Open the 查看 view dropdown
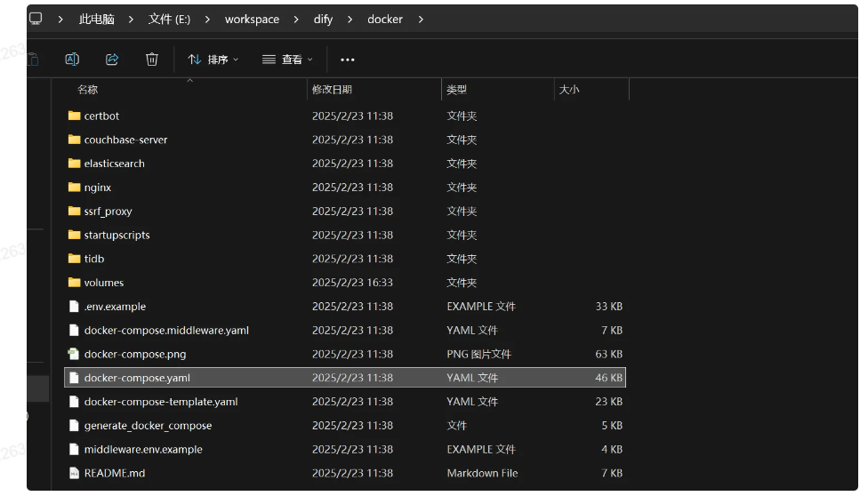Image resolution: width=860 pixels, height=504 pixels. point(287,60)
